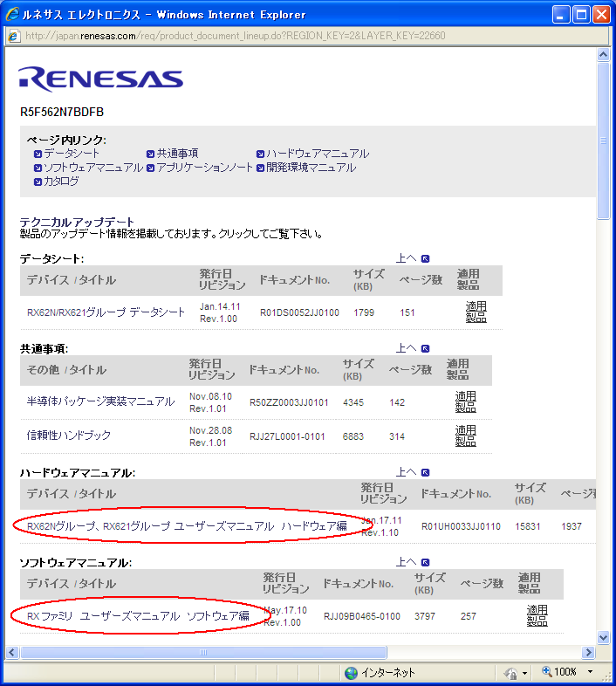Click 上へ link in 共通事項 section
The height and width of the screenshot is (686, 616).
[406, 348]
